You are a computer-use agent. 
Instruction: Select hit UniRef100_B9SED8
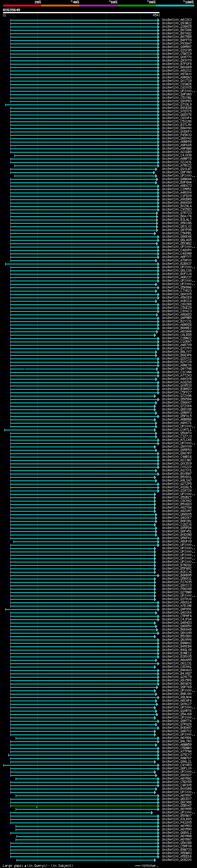pos(177,108)
